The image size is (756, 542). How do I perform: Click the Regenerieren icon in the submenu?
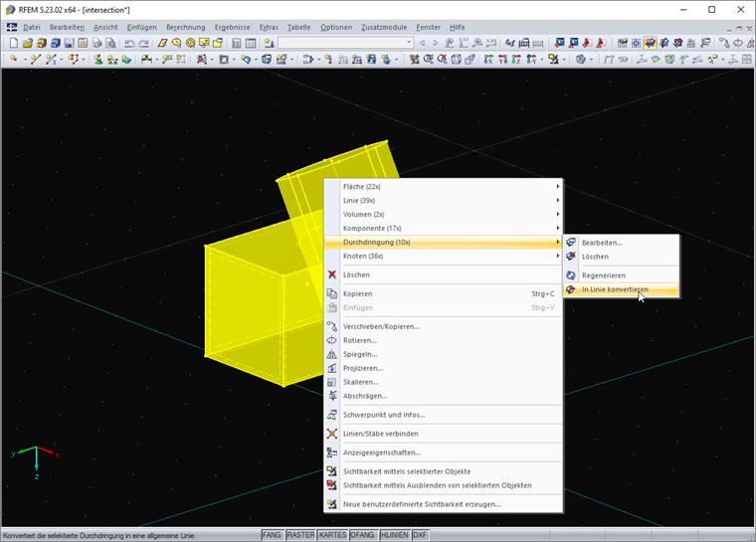tap(571, 275)
